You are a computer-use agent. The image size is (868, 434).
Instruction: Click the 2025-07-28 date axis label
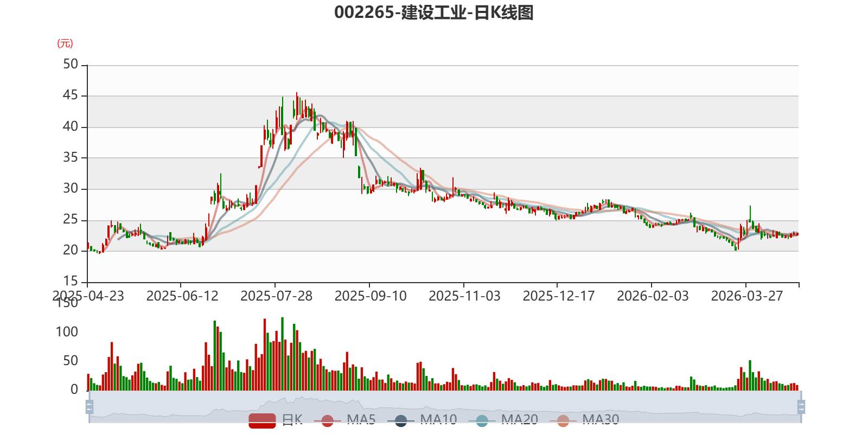(x=277, y=296)
